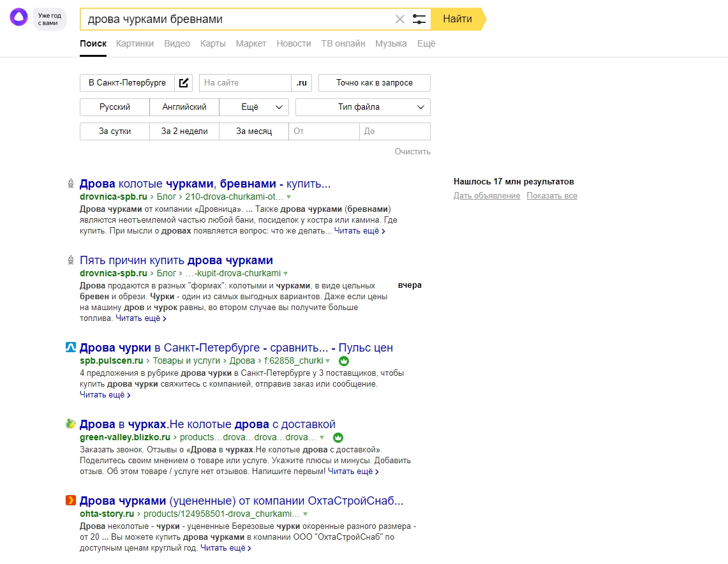Toggle Русский language filter
The width and height of the screenshot is (728, 564).
click(x=115, y=107)
